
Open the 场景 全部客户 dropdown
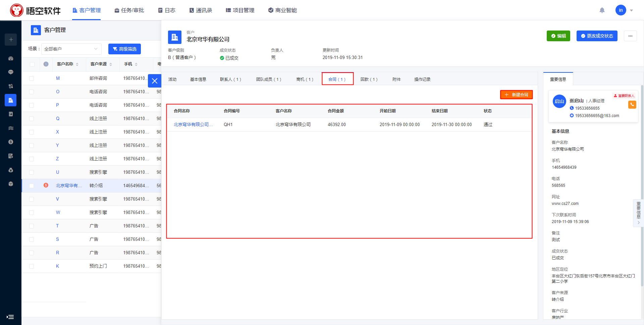(71, 49)
